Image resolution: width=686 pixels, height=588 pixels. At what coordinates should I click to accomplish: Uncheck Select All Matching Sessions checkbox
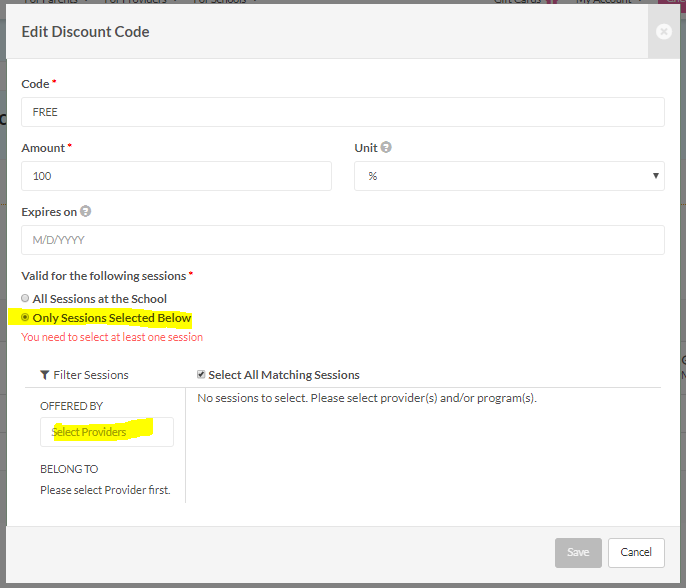click(201, 375)
